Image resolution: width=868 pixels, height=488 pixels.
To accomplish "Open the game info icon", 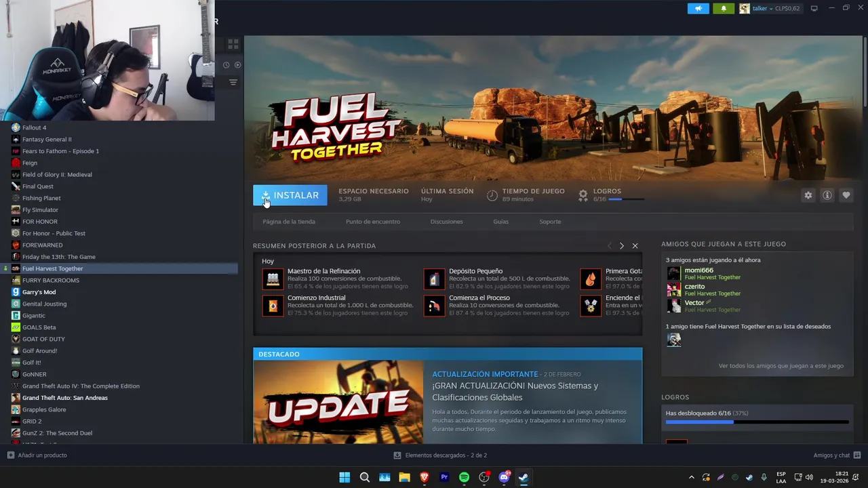I will [827, 195].
